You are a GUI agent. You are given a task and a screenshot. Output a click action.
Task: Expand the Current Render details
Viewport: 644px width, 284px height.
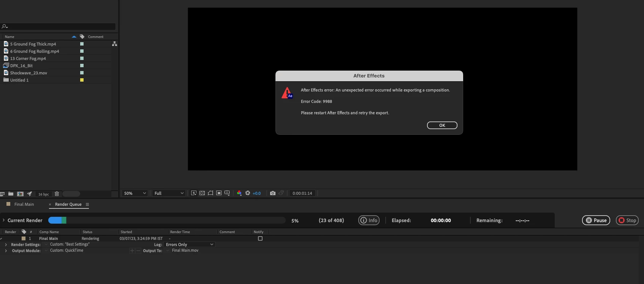tap(4, 220)
